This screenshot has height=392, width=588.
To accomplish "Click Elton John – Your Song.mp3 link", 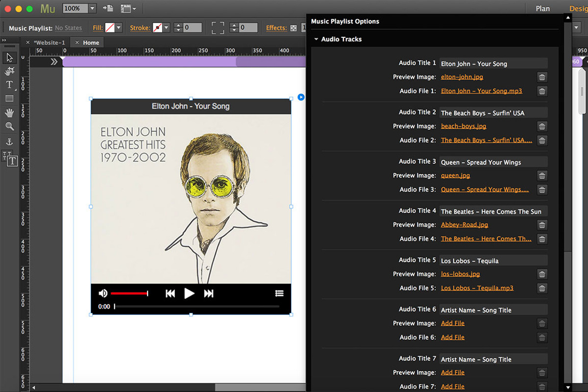I will coord(482,91).
